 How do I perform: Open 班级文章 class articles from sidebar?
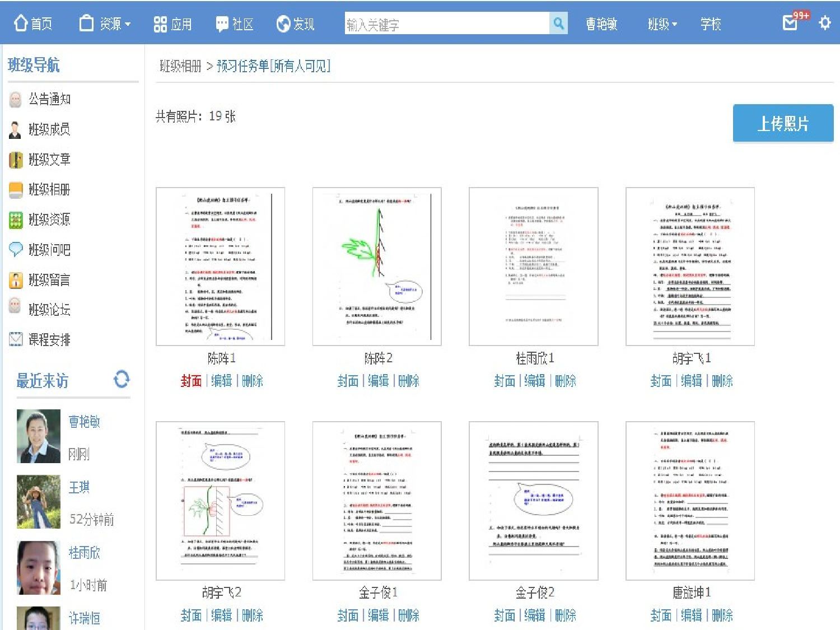click(x=15, y=160)
